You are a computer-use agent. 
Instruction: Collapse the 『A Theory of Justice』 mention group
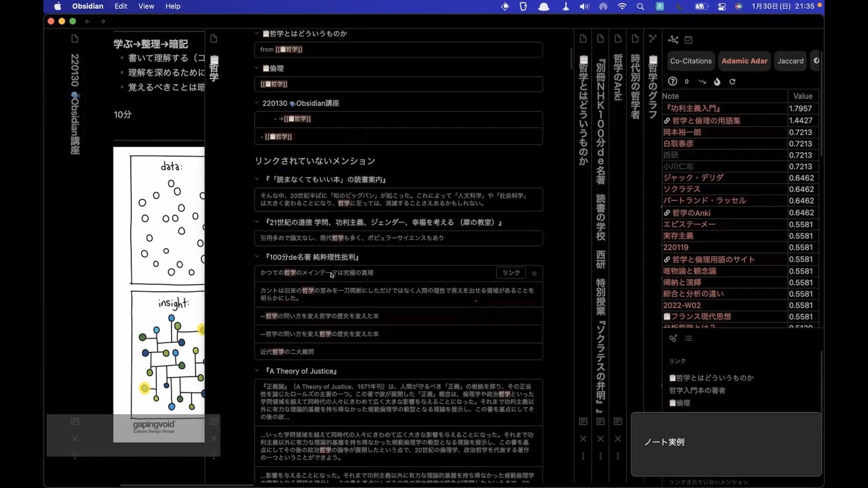[257, 371]
